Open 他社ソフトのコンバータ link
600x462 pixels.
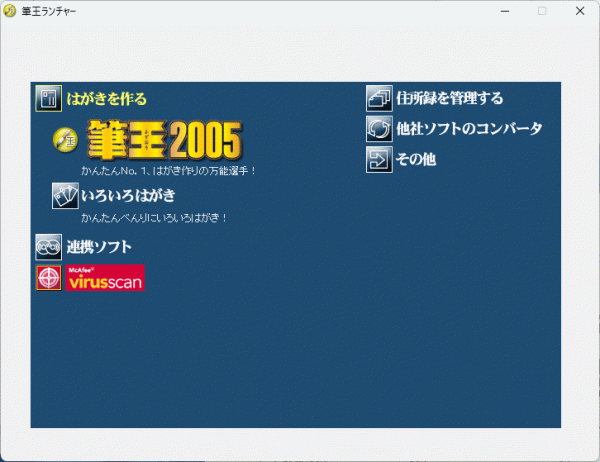tap(469, 129)
